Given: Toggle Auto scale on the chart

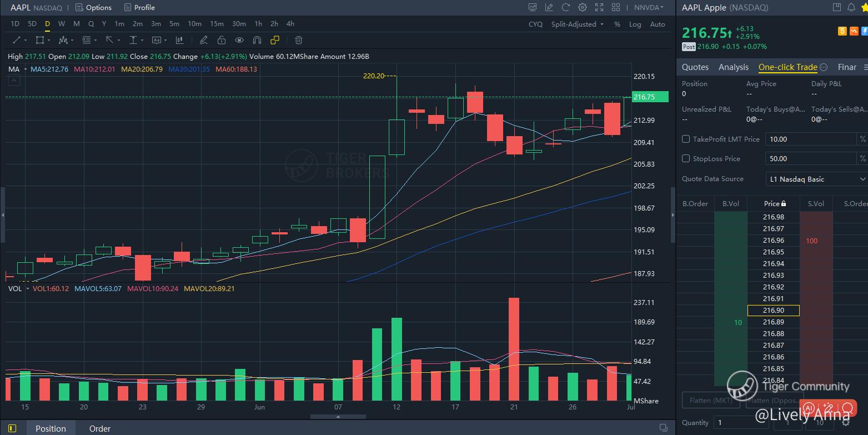Looking at the screenshot, I should (x=658, y=24).
